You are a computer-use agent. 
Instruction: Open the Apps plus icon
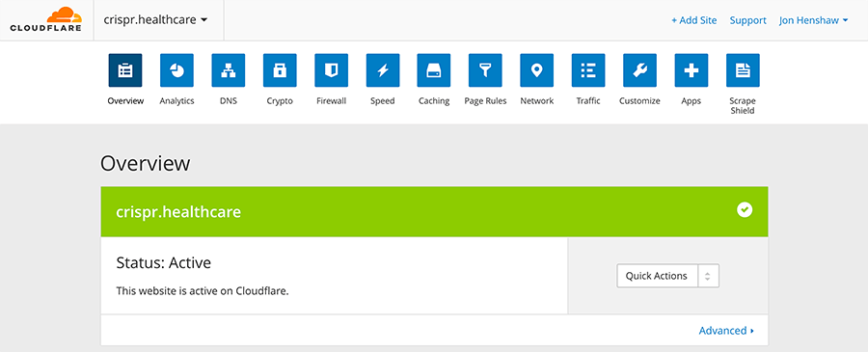pos(692,70)
